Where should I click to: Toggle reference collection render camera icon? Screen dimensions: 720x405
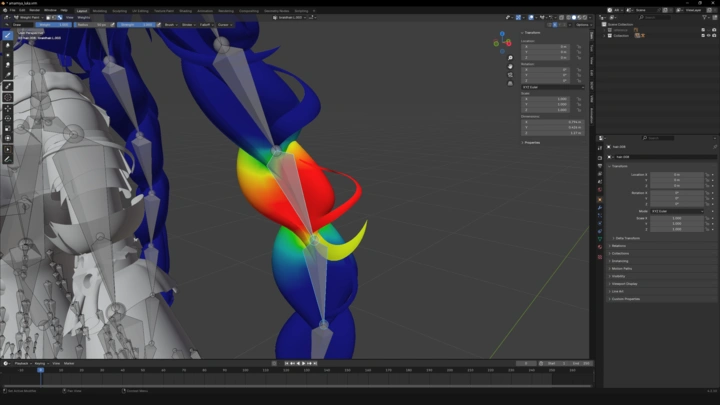714,30
